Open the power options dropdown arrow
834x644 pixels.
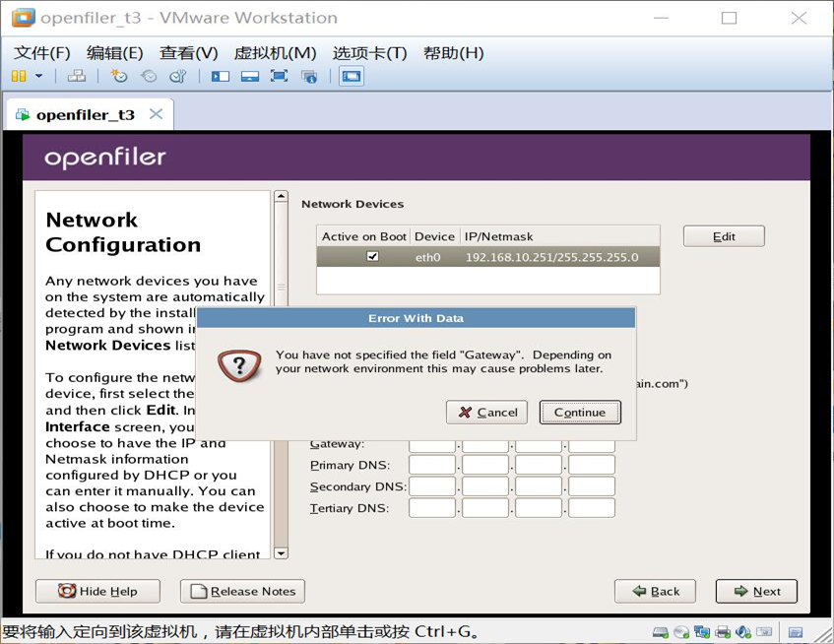38,76
